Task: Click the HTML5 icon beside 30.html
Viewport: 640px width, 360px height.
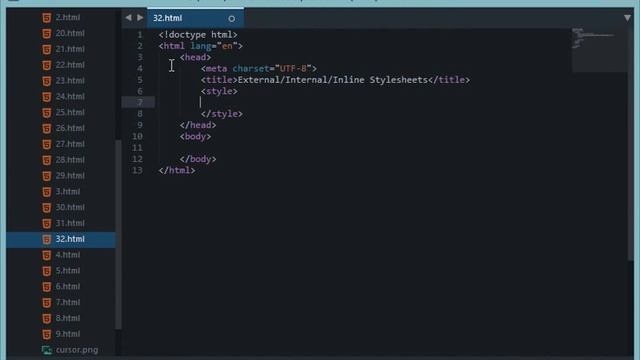Action: coord(47,208)
